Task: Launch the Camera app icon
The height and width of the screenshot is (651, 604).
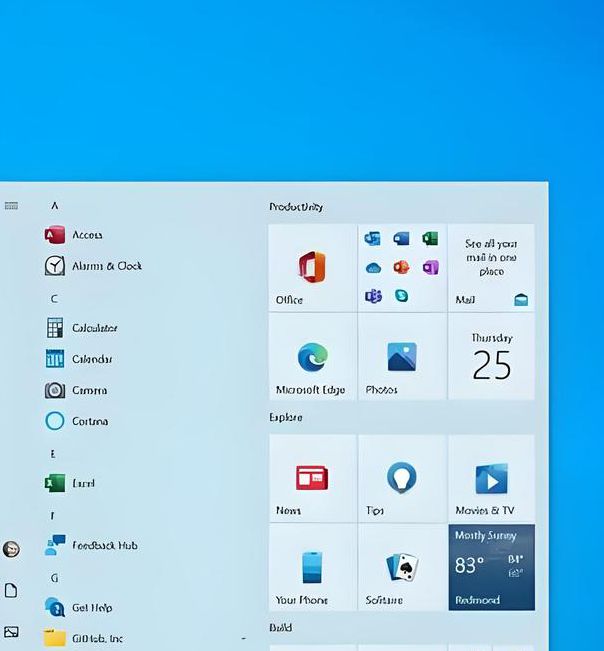Action: pos(55,390)
